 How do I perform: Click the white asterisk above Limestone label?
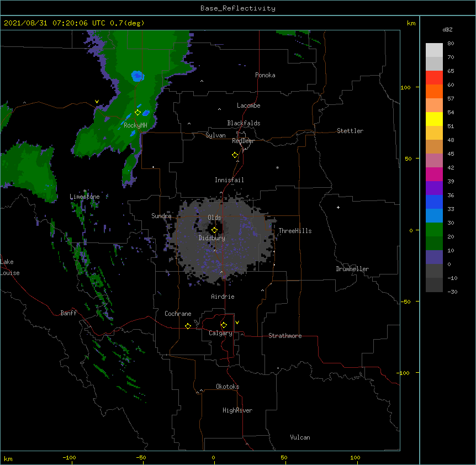click(x=85, y=191)
